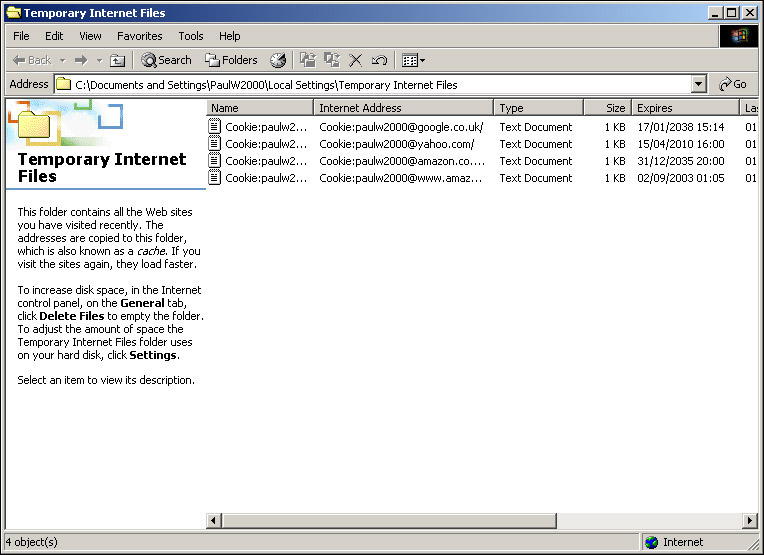Open the Back button history dropdown arrow

click(x=63, y=60)
